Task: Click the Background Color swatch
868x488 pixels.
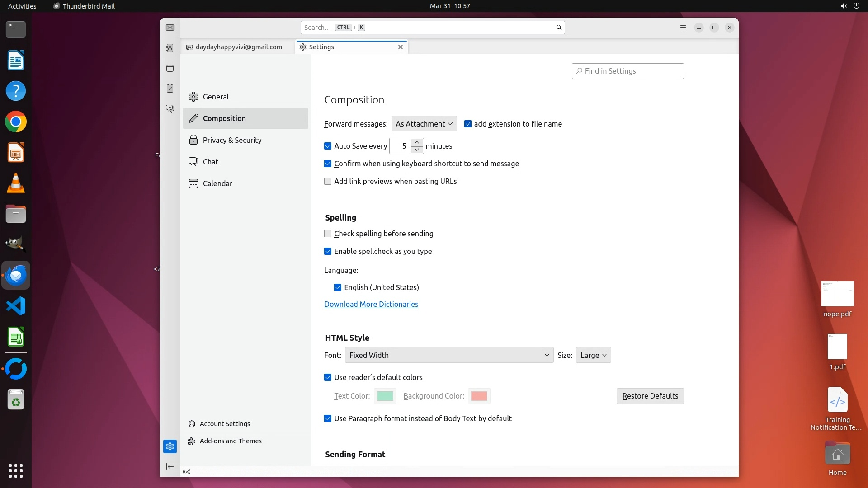Action: tap(479, 396)
